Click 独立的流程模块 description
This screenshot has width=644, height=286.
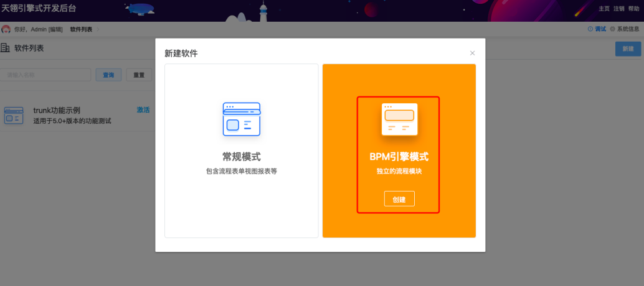[399, 171]
